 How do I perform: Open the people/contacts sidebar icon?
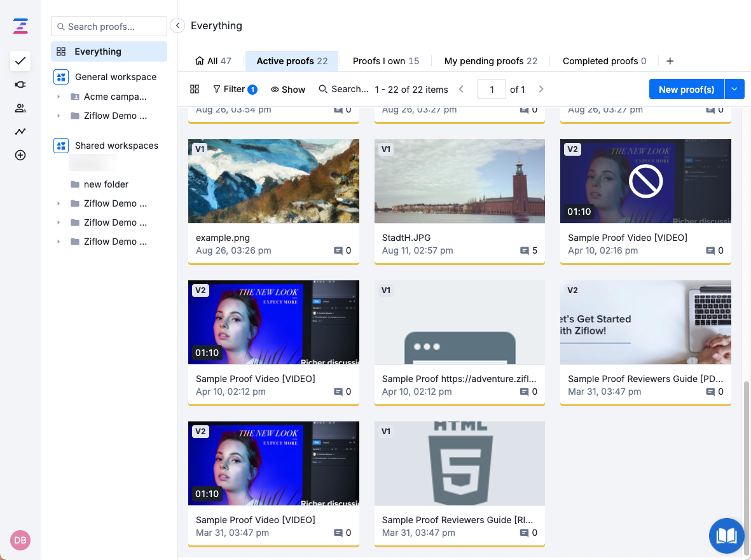(x=20, y=108)
